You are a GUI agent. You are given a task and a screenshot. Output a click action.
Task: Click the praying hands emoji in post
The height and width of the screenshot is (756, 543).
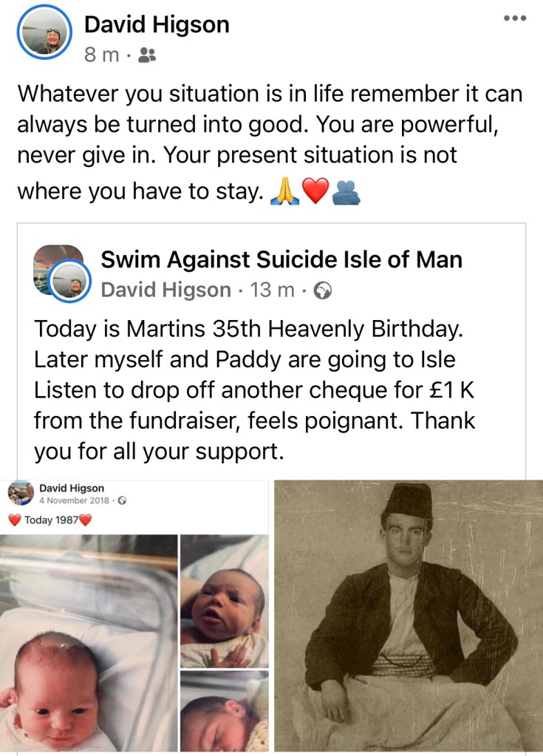[x=284, y=191]
